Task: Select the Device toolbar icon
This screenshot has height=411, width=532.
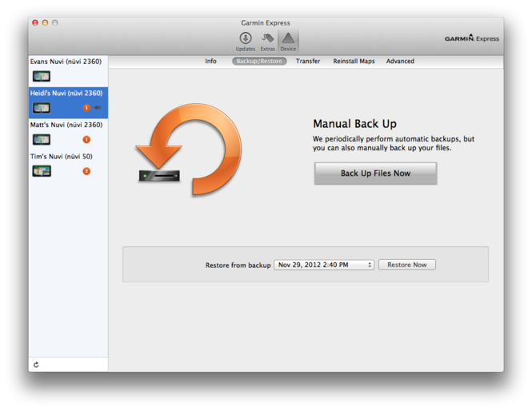Action: (288, 42)
